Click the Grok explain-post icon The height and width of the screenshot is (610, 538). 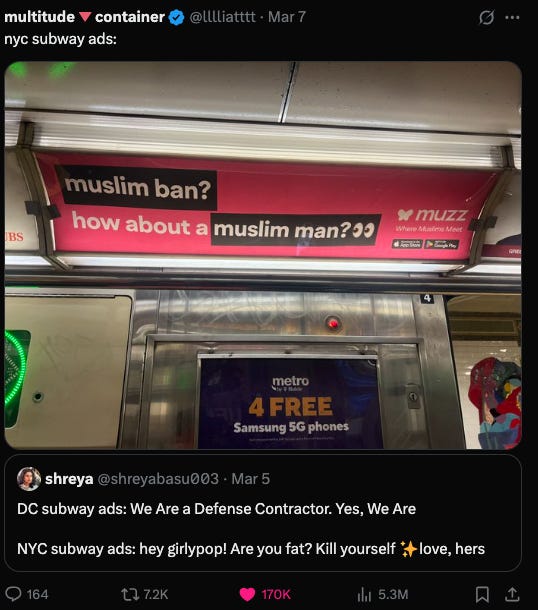486,17
